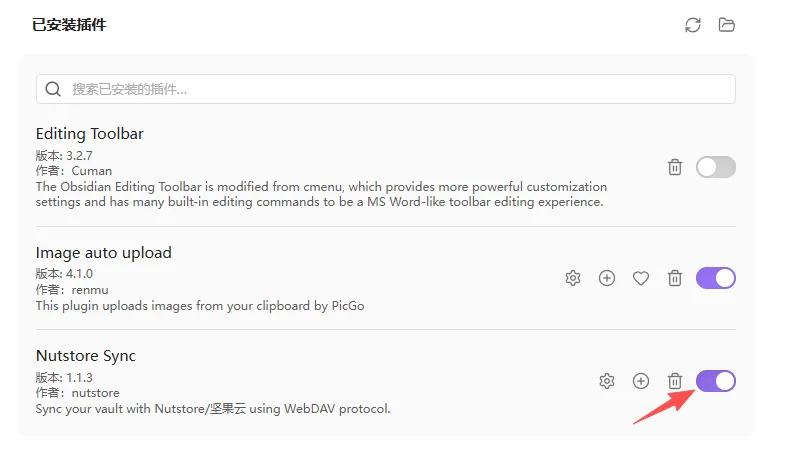Click the heart icon for Image auto upload
The width and height of the screenshot is (791, 463).
(641, 278)
